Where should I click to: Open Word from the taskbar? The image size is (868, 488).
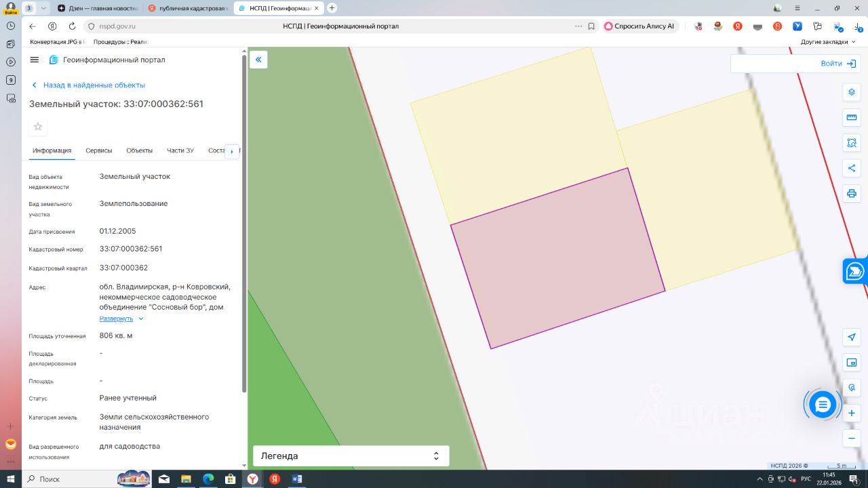[296, 479]
